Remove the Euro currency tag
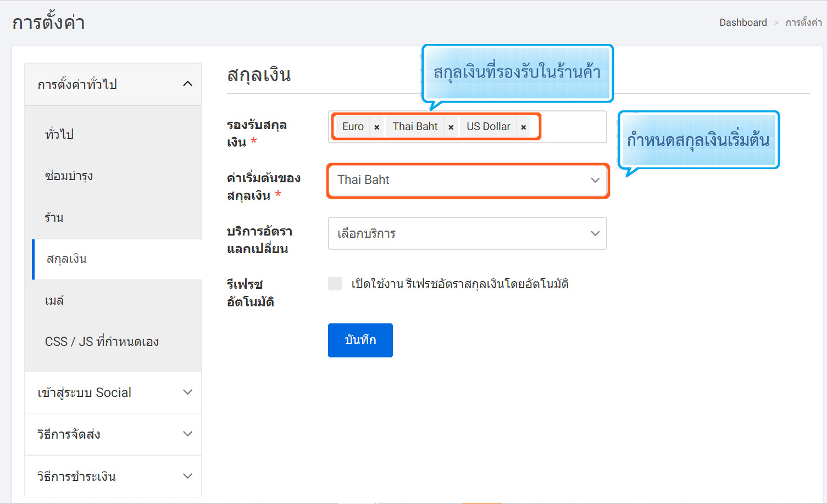827x504 pixels. (x=376, y=127)
